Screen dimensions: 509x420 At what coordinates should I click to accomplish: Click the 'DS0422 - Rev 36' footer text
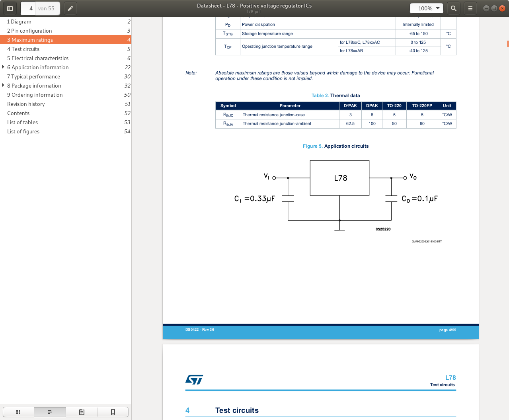(x=200, y=330)
